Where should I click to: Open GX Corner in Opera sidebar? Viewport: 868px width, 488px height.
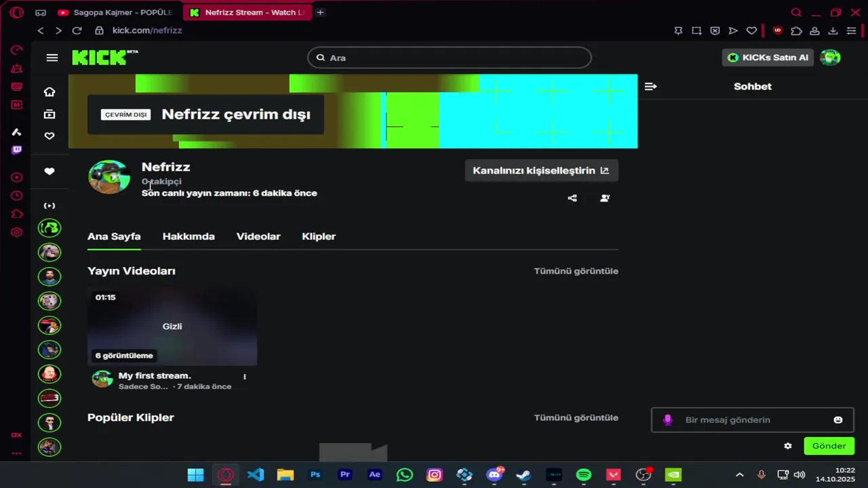click(17, 435)
